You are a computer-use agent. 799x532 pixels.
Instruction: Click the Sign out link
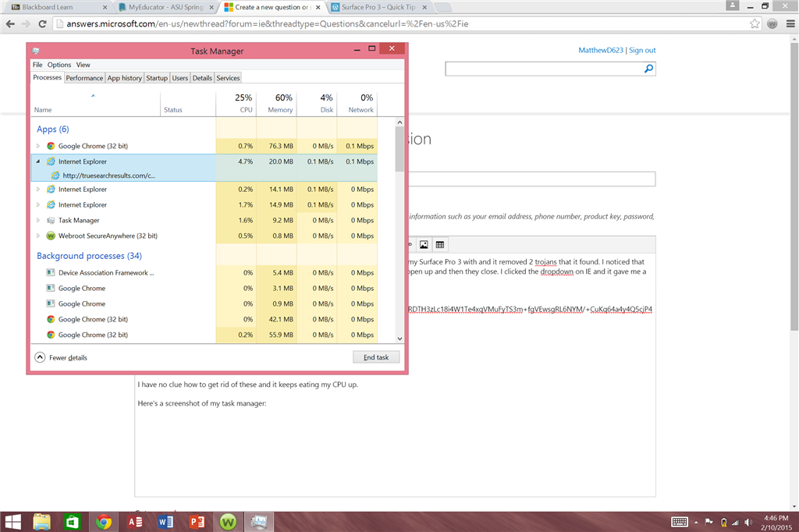(x=642, y=50)
